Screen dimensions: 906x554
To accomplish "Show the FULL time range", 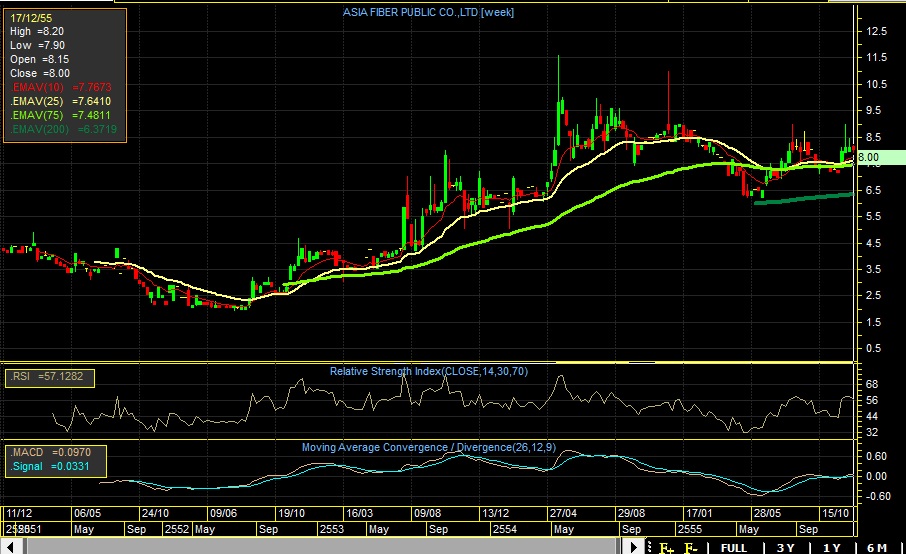I will 734,547.
